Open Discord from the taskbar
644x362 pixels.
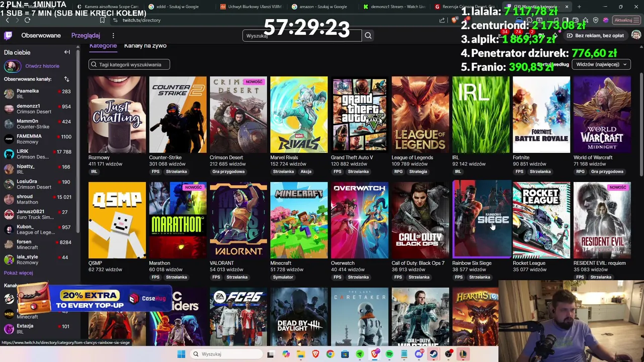pyautogui.click(x=419, y=354)
